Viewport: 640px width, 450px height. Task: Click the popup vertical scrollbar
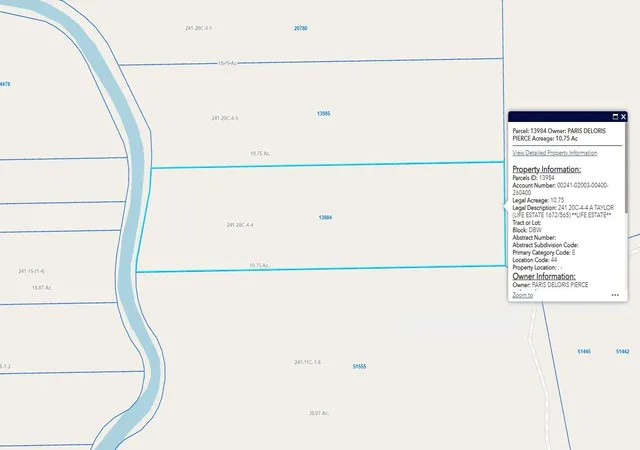coord(626,167)
